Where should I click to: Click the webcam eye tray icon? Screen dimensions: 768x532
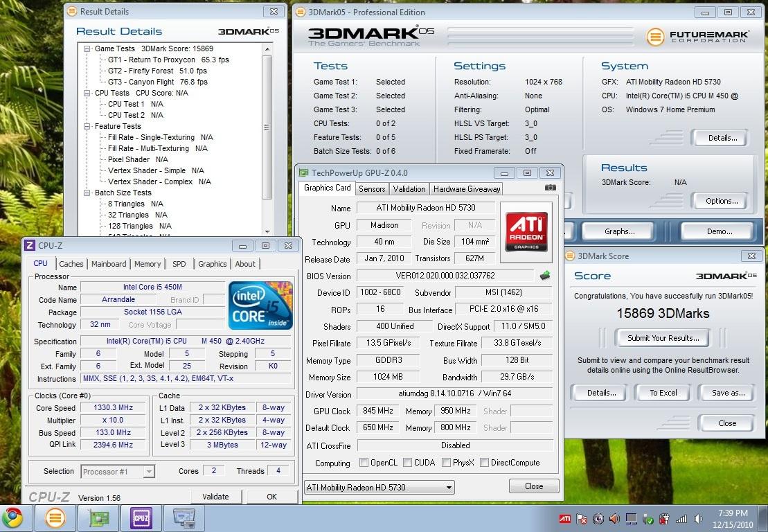coord(598,519)
